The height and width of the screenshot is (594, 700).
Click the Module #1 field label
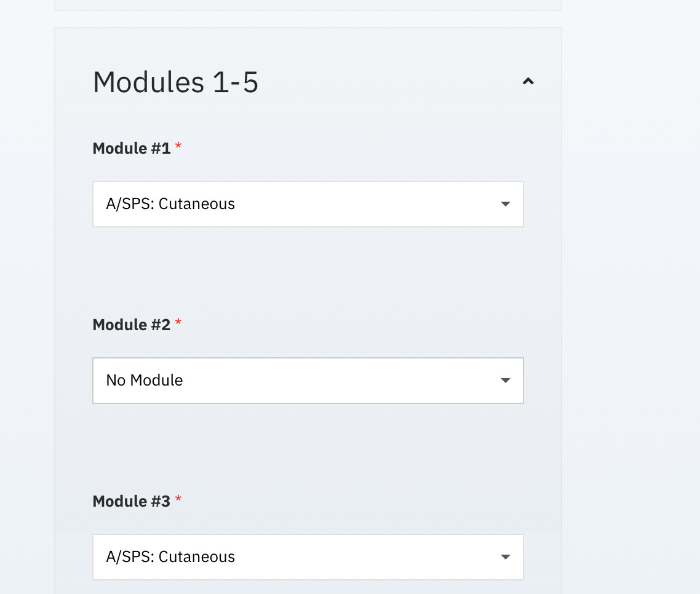coord(131,148)
